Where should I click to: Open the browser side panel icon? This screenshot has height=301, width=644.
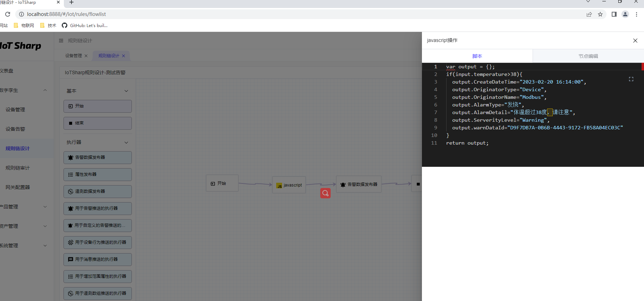614,14
